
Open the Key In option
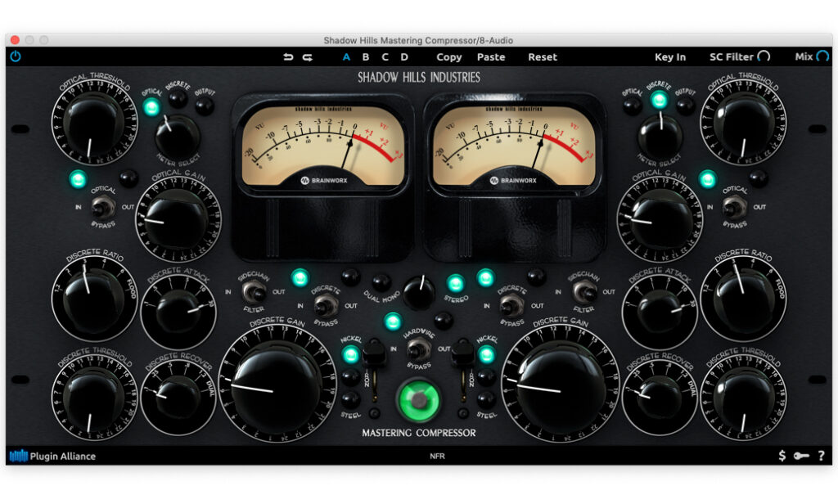pos(670,57)
